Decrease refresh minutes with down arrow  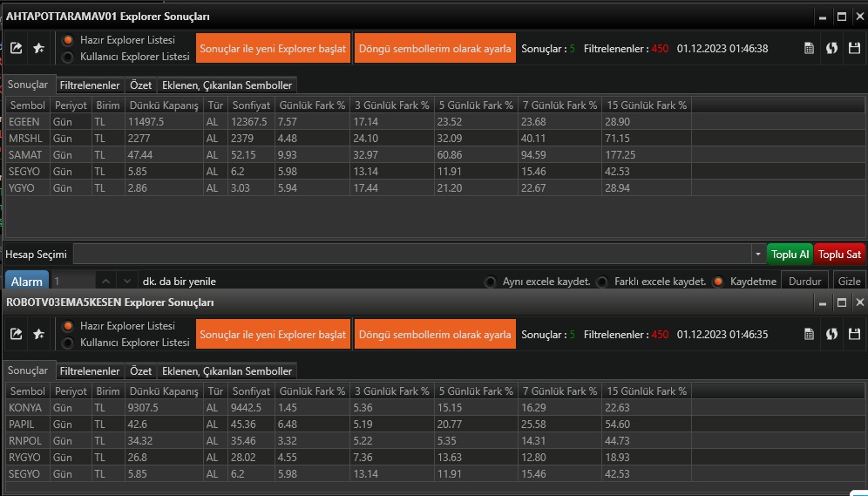[x=126, y=282]
